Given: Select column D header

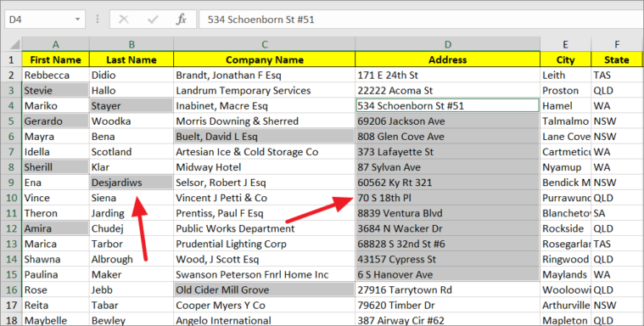Looking at the screenshot, I should pyautogui.click(x=448, y=44).
